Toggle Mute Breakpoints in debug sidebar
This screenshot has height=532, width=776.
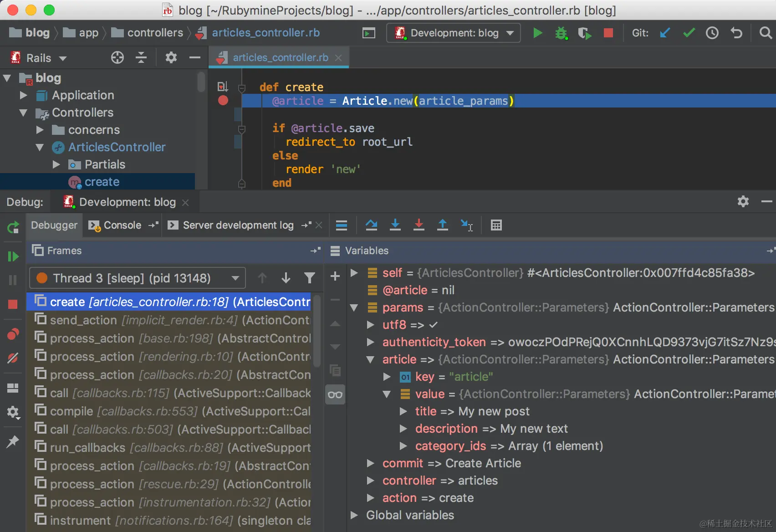coord(13,358)
